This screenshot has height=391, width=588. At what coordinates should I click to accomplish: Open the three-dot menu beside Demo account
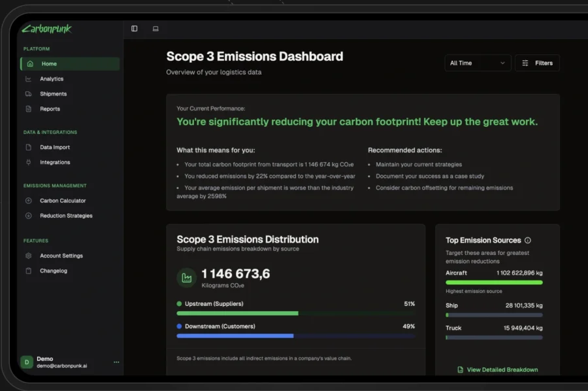116,362
